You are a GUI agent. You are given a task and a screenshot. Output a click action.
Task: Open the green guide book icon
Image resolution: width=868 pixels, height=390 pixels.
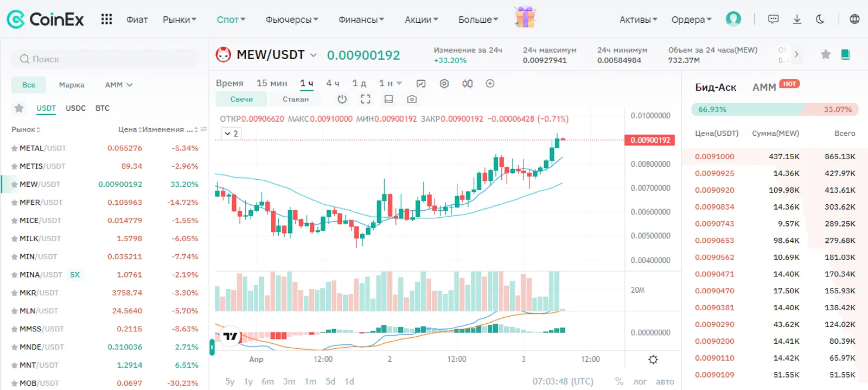[x=845, y=54]
